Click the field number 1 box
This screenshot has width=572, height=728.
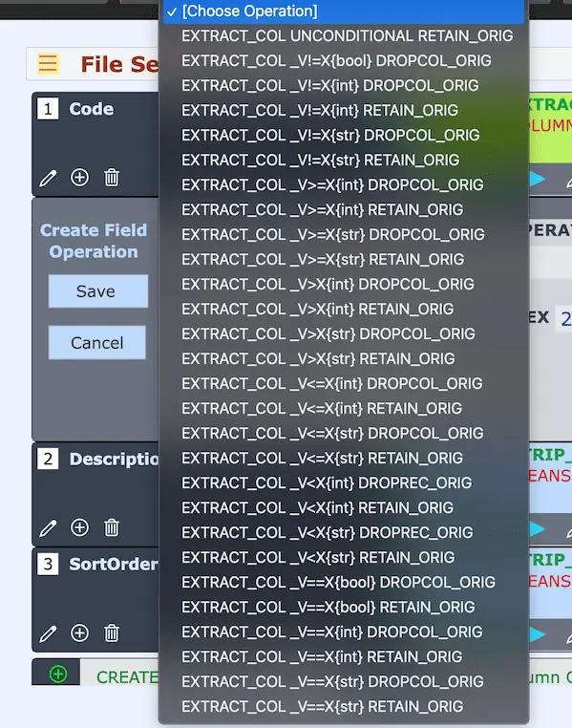[48, 109]
